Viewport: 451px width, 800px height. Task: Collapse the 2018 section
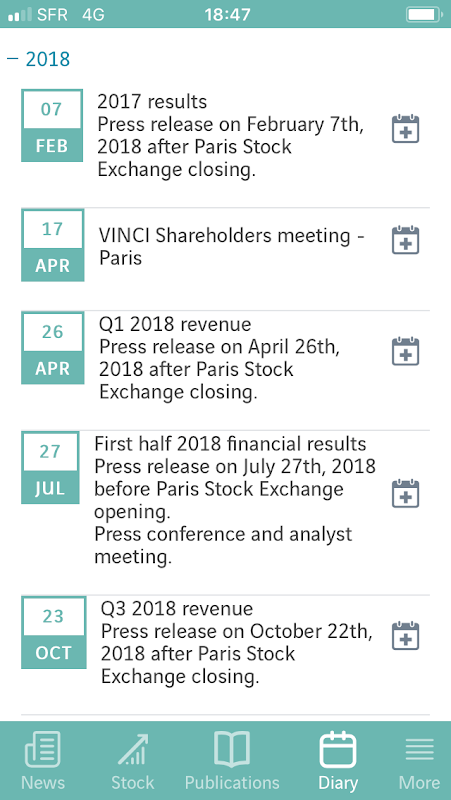(38, 59)
